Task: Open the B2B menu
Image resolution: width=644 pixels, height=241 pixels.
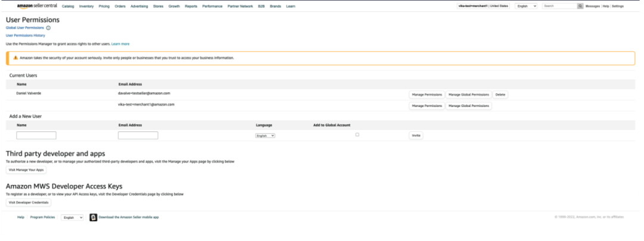Action: point(261,6)
